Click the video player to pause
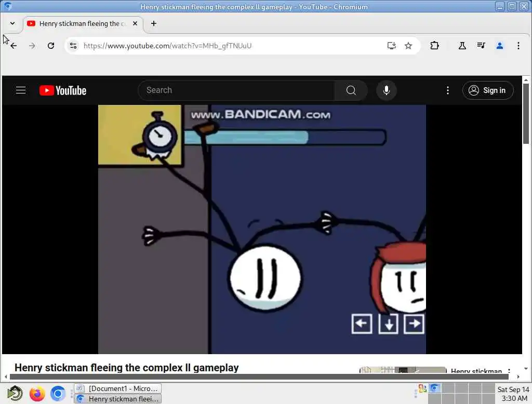Viewport: 532px width, 404px height. (262, 230)
